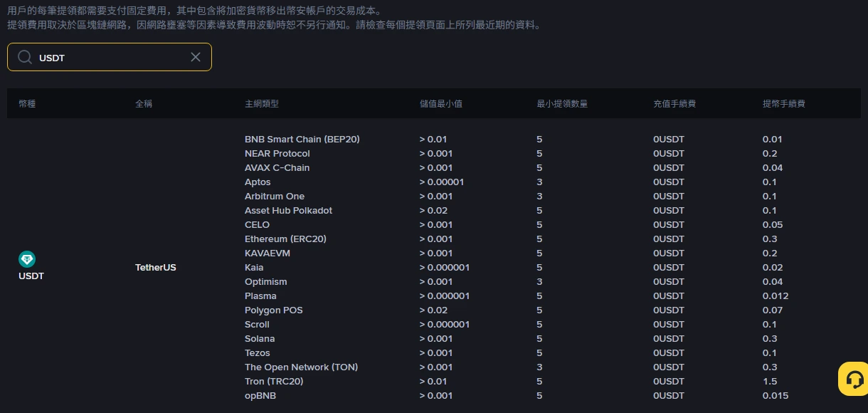Viewport: 868px width, 413px height.
Task: Clear the USDT search text
Action: click(196, 57)
